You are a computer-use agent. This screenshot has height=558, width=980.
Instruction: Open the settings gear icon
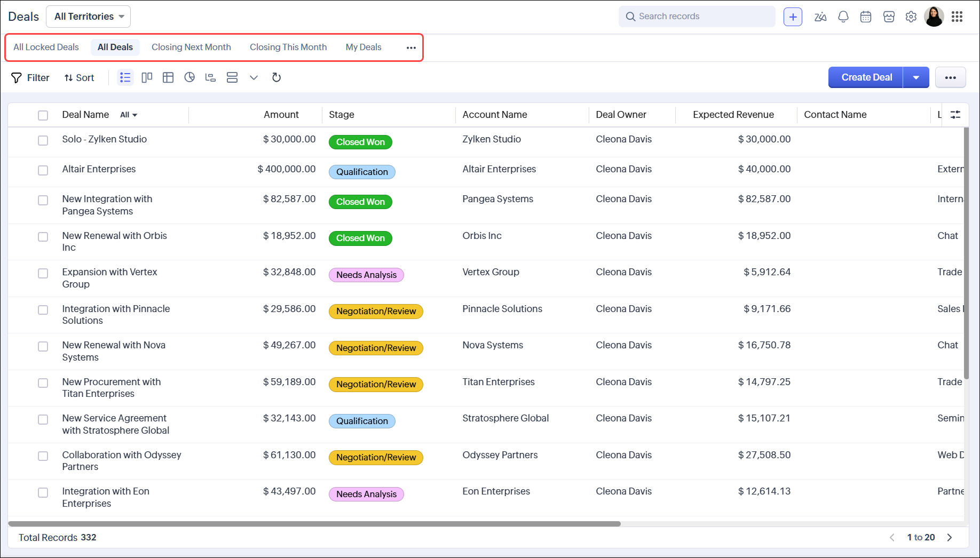(x=911, y=17)
